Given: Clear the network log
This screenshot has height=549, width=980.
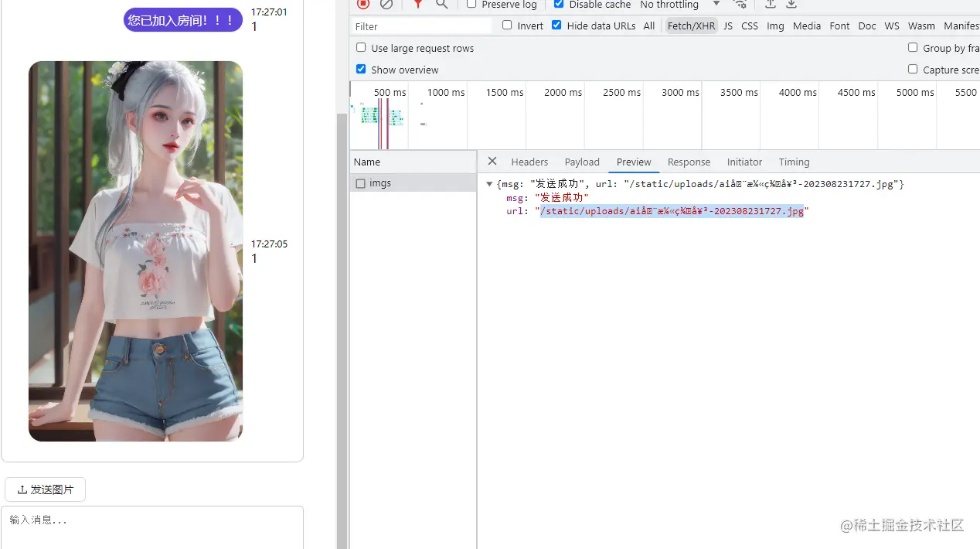Looking at the screenshot, I should coord(386,4).
